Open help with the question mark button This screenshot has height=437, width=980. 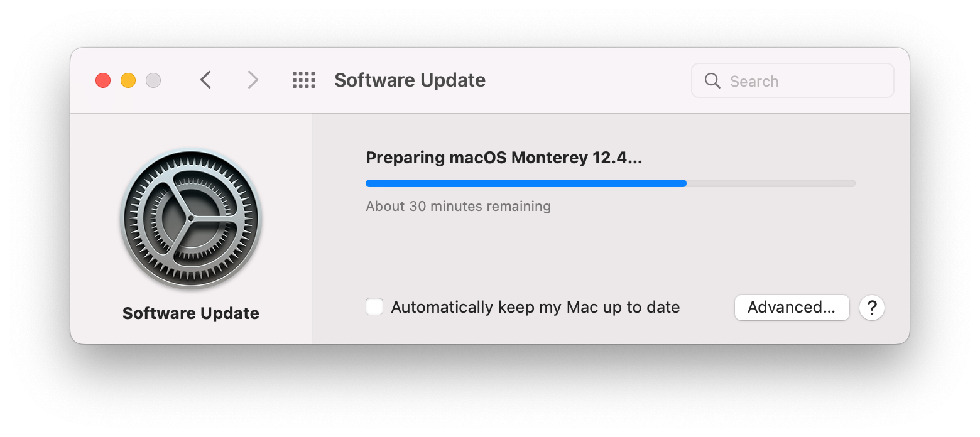872,308
